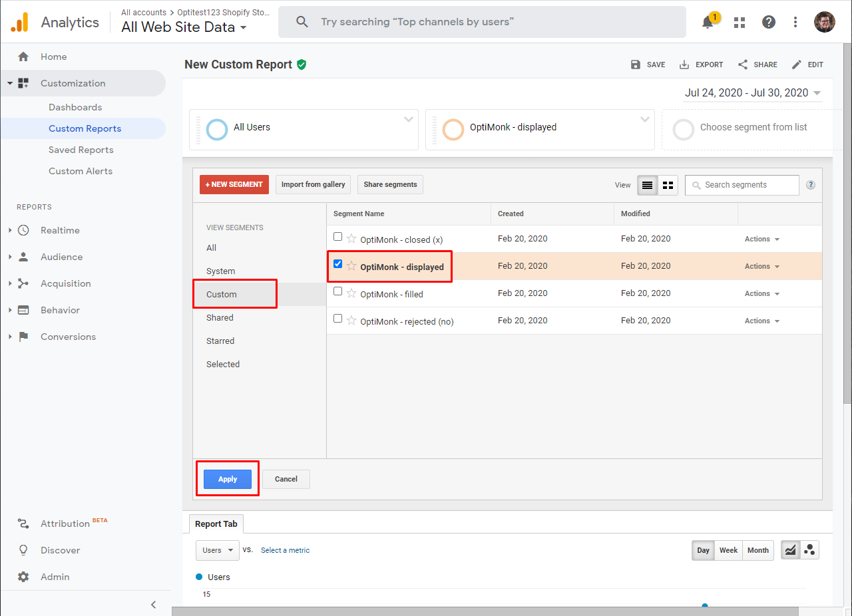Click the Customization dashboard icon
Screen dimensions: 852x616
(23, 83)
